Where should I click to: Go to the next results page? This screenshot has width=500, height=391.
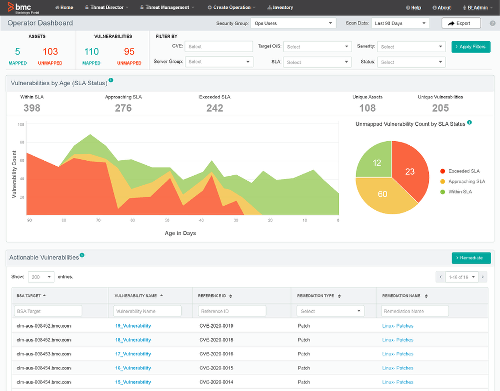[x=483, y=277]
